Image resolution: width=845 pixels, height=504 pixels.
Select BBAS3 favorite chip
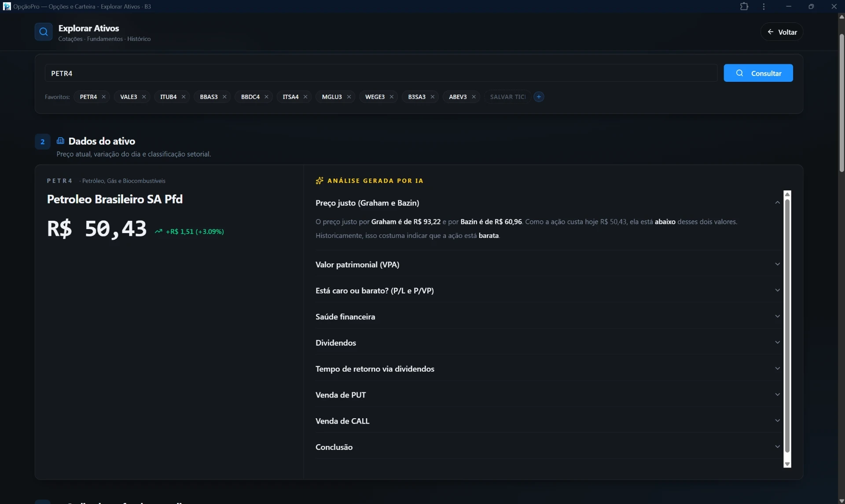coord(209,97)
